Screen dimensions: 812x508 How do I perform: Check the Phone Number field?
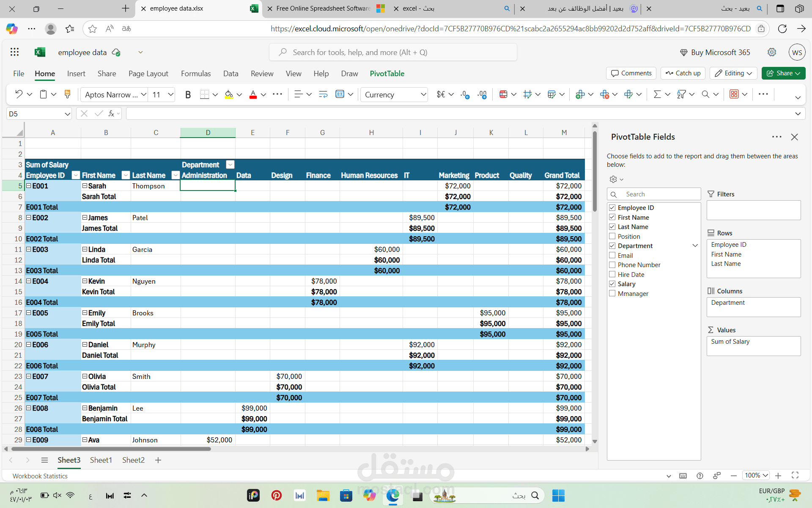tap(612, 265)
